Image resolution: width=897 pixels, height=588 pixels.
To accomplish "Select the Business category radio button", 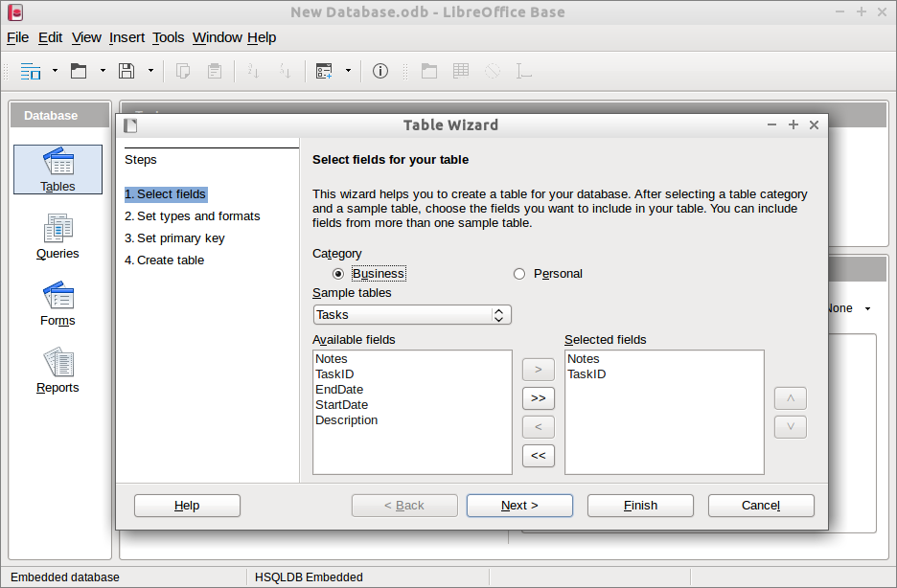I will pyautogui.click(x=338, y=274).
